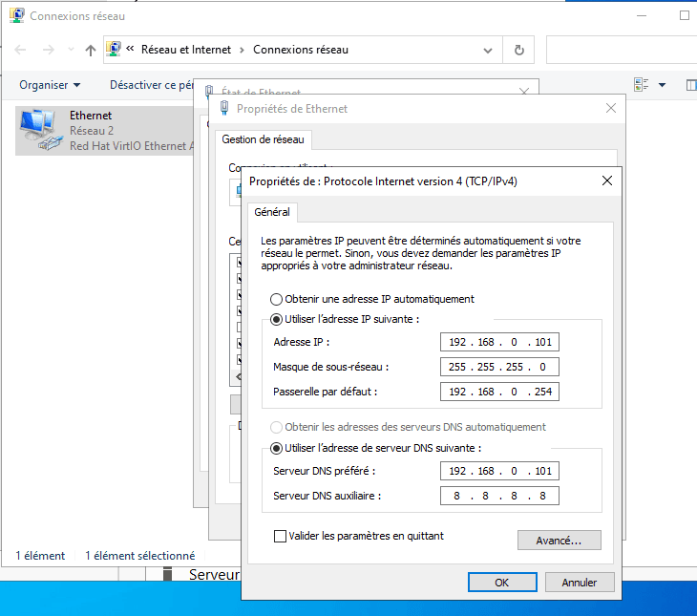
Task: Click the Avancé... button
Action: [559, 541]
